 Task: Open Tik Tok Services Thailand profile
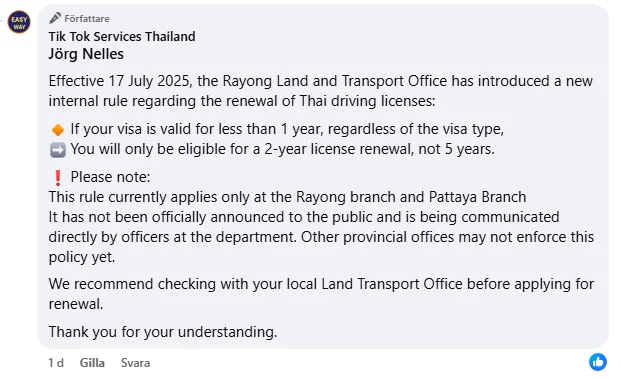click(122, 36)
